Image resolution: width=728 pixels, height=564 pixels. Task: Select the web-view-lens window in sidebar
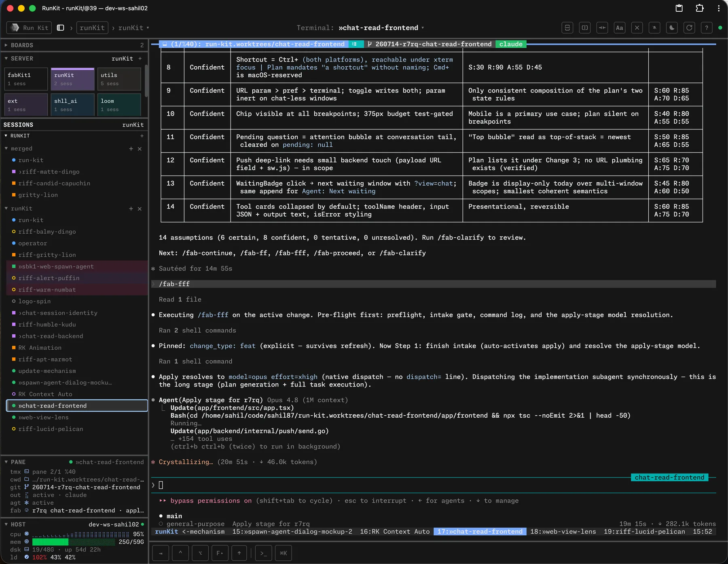pos(77,417)
